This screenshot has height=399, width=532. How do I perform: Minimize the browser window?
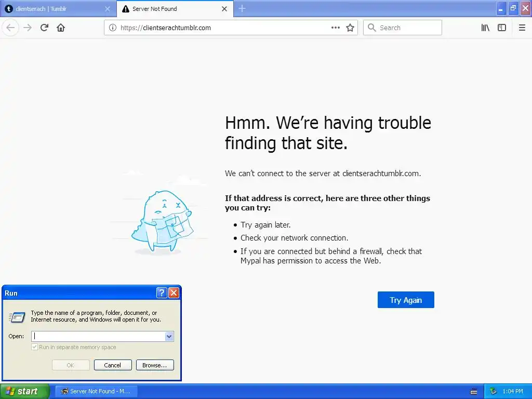(501, 8)
